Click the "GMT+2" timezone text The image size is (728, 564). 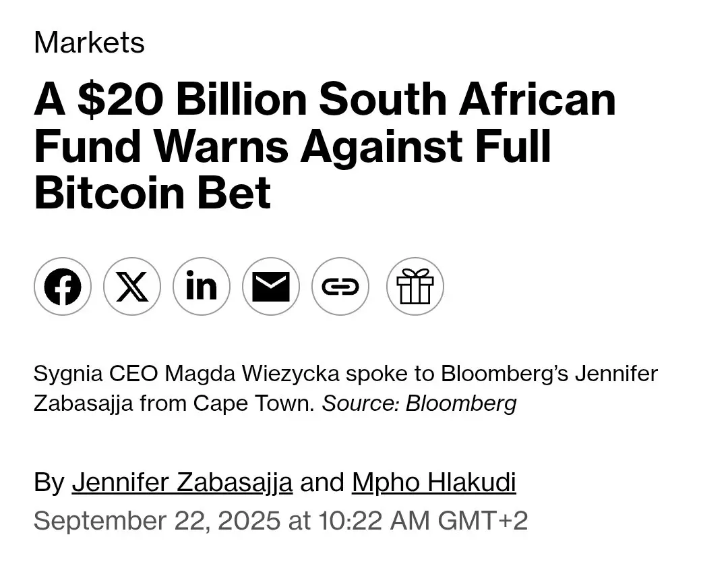tap(483, 520)
